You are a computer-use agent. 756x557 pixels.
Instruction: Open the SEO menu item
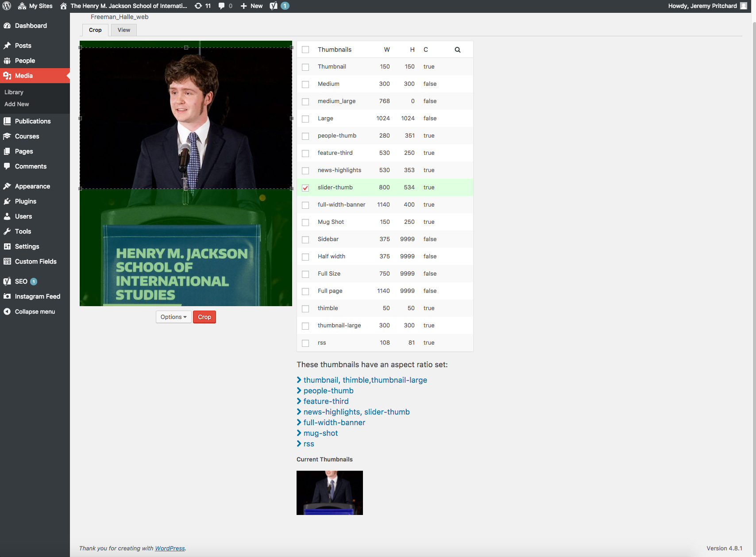click(21, 281)
